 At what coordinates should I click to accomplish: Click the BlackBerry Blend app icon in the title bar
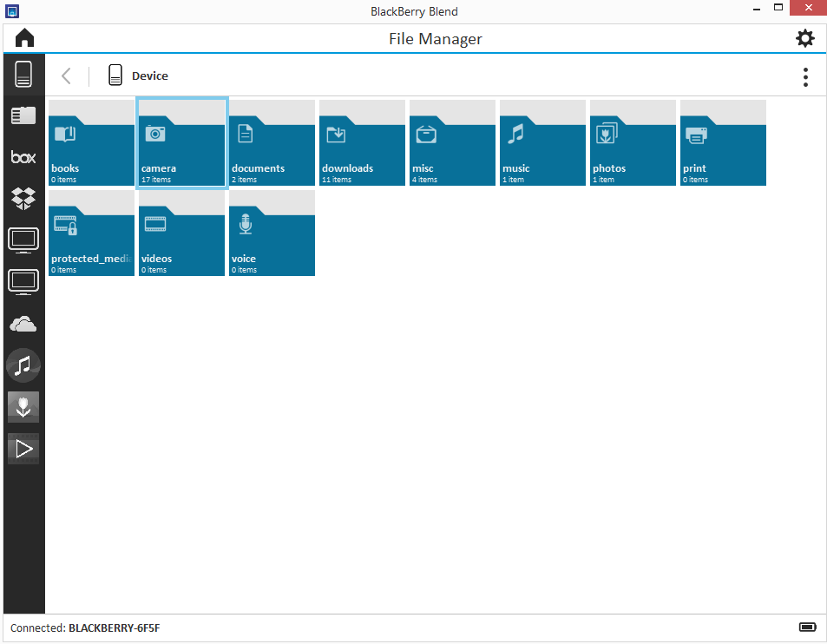click(x=11, y=10)
